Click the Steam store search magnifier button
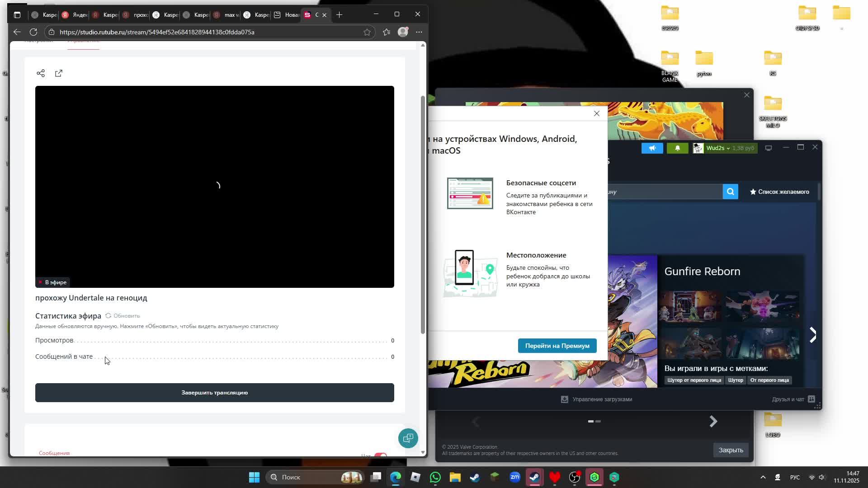The image size is (868, 488). tap(730, 192)
